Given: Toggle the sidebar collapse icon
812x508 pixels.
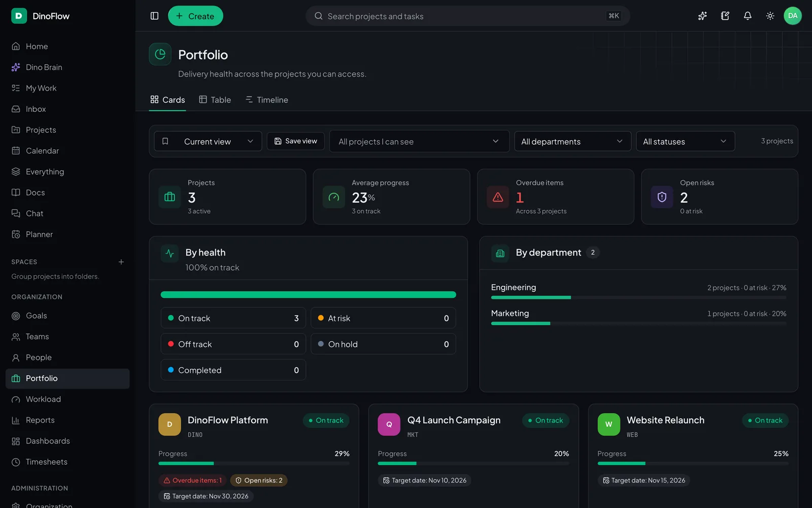Looking at the screenshot, I should click(x=155, y=16).
